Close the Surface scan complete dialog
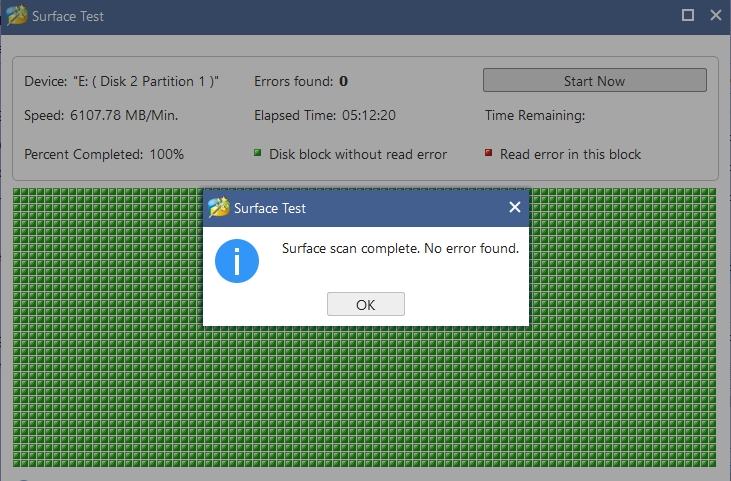 tap(515, 207)
